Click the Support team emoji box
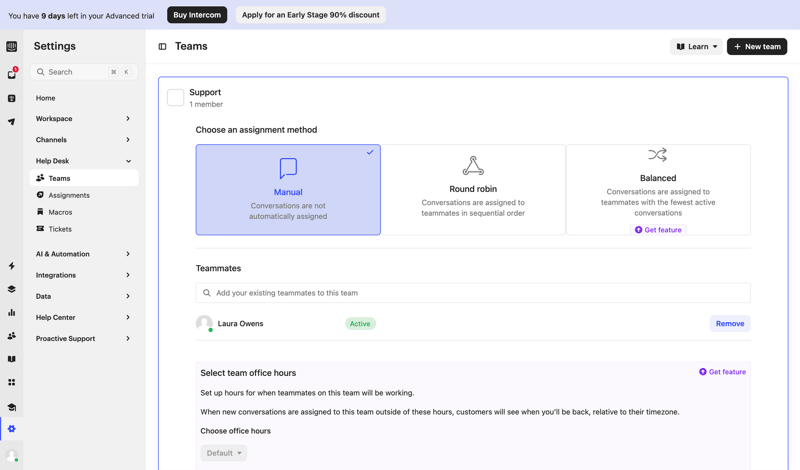This screenshot has width=800, height=470. click(x=176, y=97)
